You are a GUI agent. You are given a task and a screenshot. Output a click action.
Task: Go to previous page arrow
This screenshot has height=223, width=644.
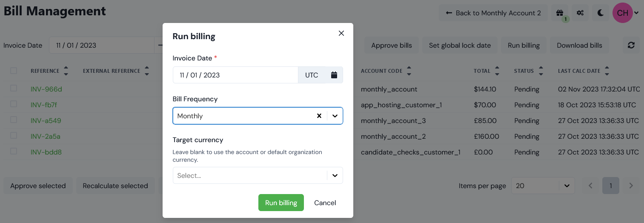click(x=590, y=186)
